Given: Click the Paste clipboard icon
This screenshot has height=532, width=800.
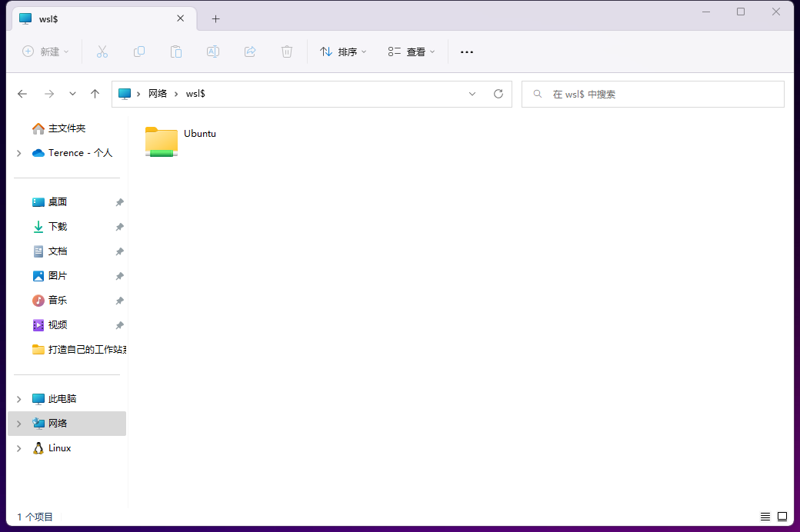Looking at the screenshot, I should (176, 52).
